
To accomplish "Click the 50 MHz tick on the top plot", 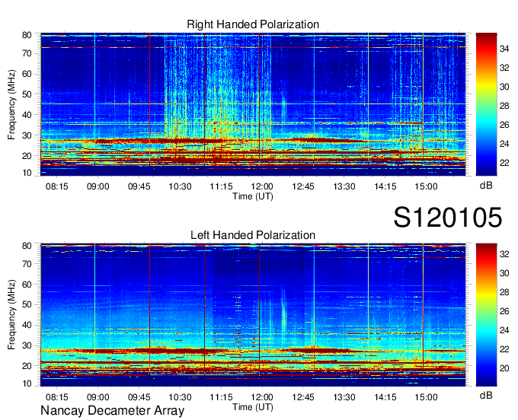I will (x=27, y=94).
